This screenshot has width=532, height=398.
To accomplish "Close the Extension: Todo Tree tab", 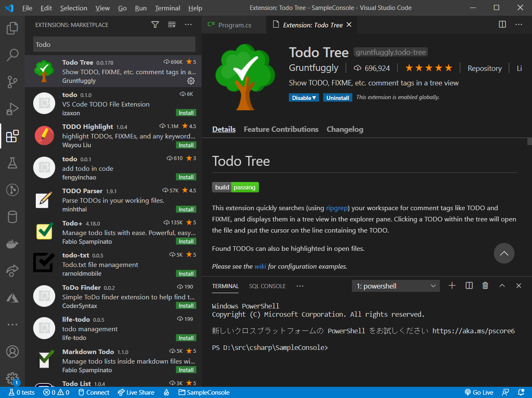I will 349,25.
